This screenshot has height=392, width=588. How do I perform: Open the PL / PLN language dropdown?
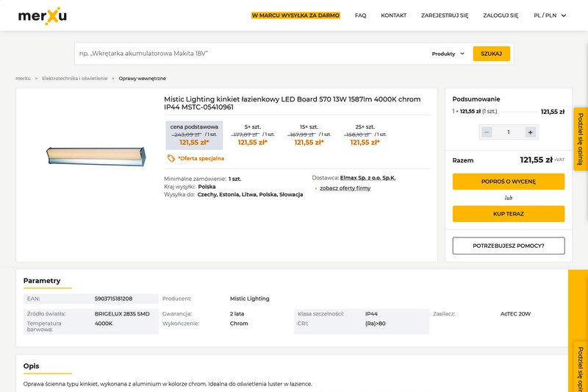[x=550, y=15]
